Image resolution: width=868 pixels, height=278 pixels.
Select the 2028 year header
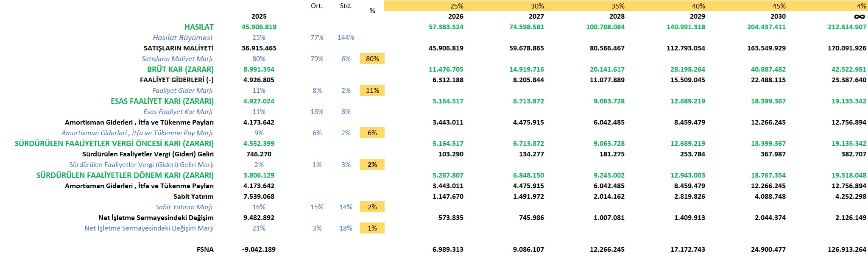(x=617, y=17)
